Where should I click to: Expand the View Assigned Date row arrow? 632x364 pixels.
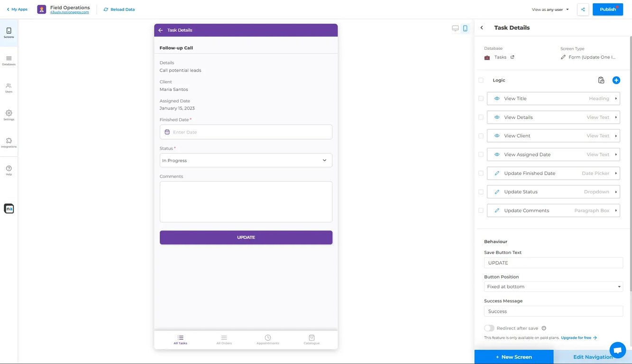click(x=616, y=155)
